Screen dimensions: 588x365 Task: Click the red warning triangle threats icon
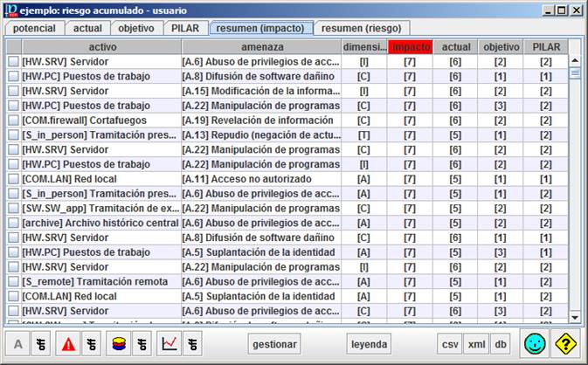pos(67,344)
